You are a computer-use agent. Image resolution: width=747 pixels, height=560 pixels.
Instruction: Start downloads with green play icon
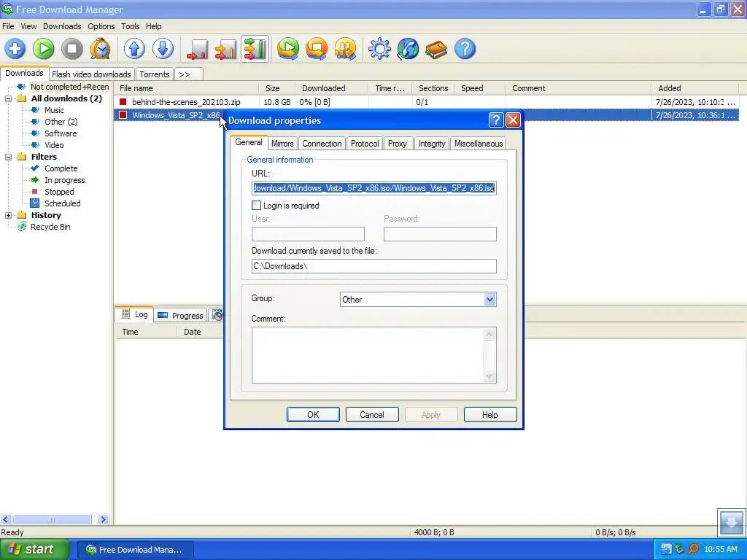[x=43, y=49]
